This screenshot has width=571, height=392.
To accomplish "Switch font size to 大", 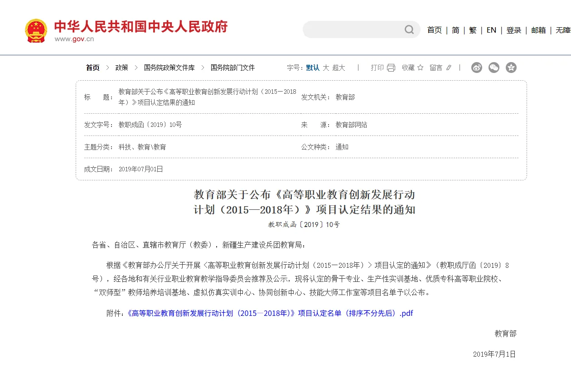I will (326, 68).
